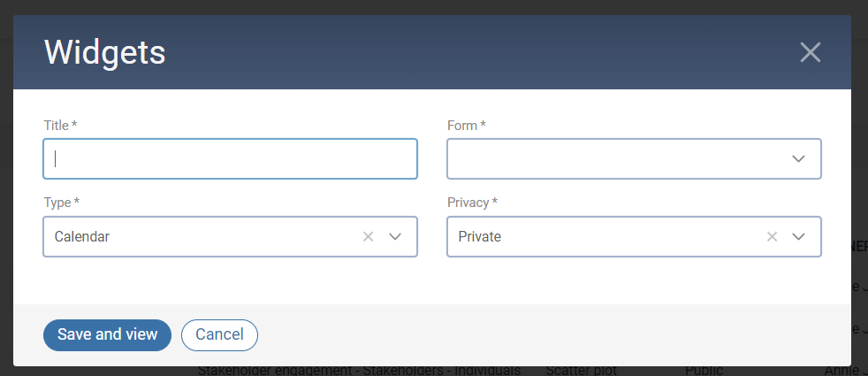Expand the Privacy dropdown chevron

[x=798, y=236]
